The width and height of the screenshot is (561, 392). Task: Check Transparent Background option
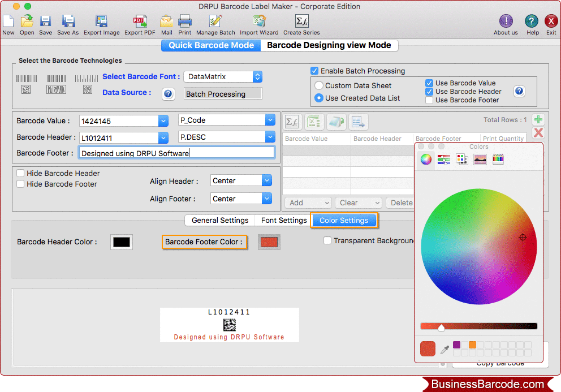point(327,240)
